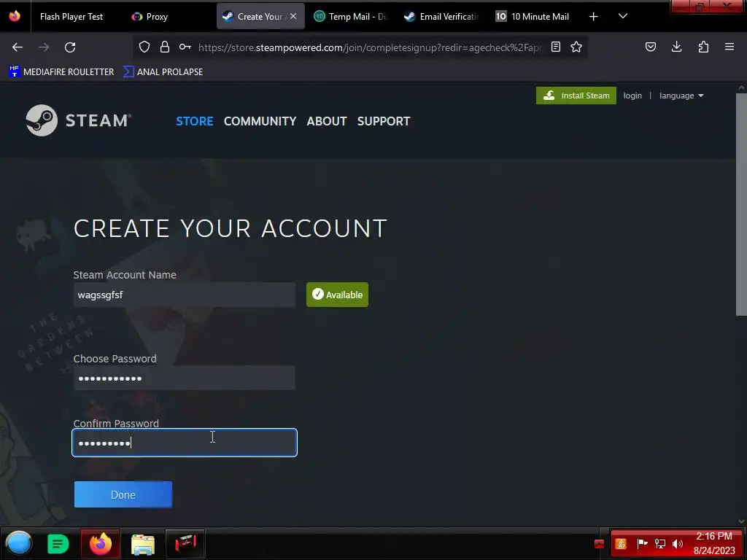Open the Start orb on the taskbar
The height and width of the screenshot is (560, 747).
click(19, 543)
